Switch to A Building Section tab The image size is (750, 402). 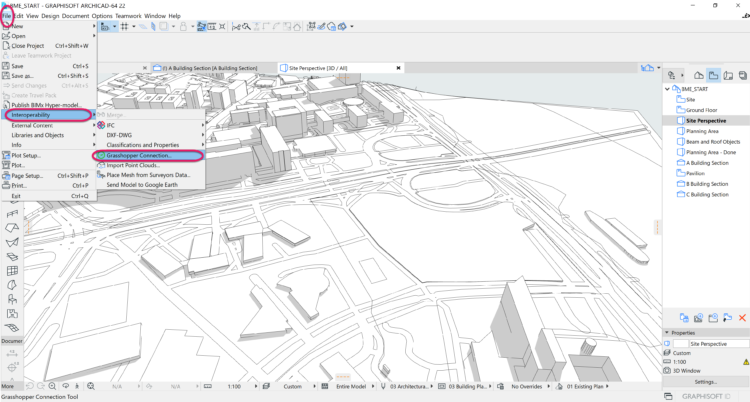[208, 67]
